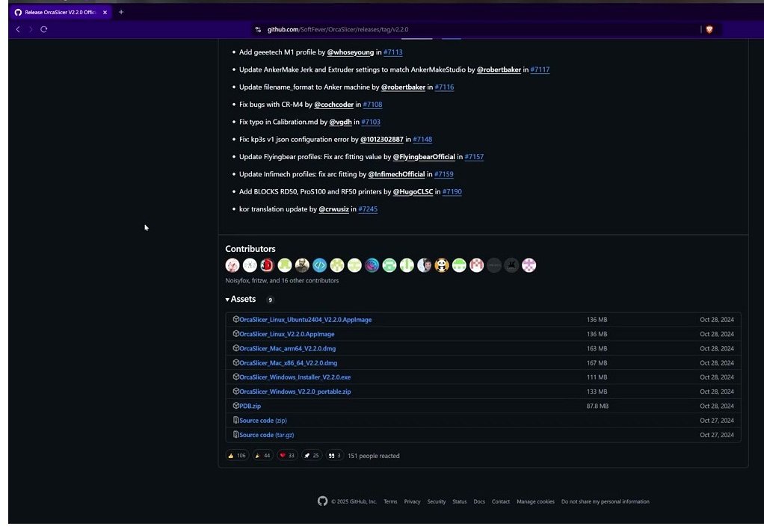Click package icon beside PDB.zip
764x532 pixels.
pos(235,405)
